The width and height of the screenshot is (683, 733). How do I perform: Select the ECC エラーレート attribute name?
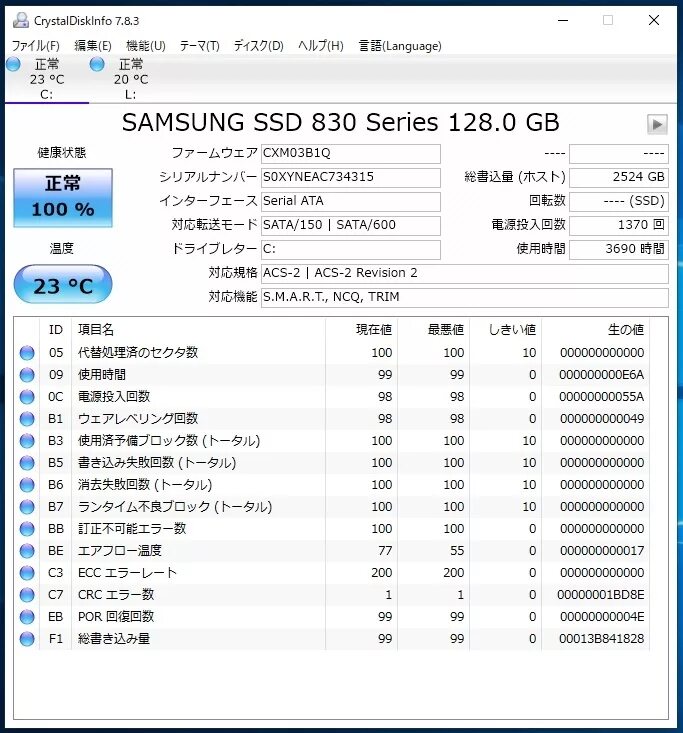127,573
